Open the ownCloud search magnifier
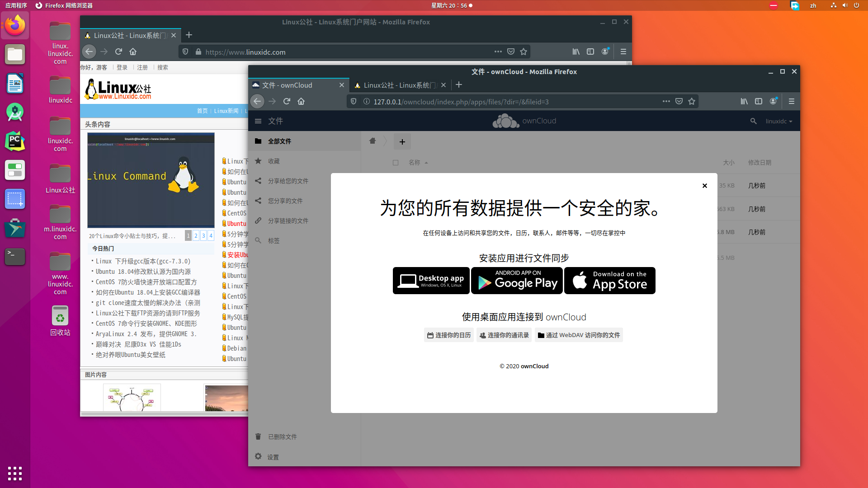This screenshot has width=868, height=488. 753,121
